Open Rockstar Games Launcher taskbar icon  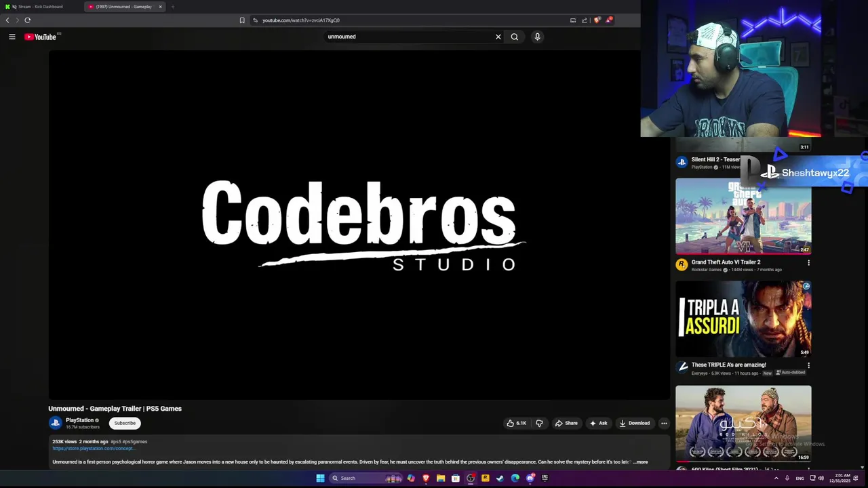pos(486,478)
